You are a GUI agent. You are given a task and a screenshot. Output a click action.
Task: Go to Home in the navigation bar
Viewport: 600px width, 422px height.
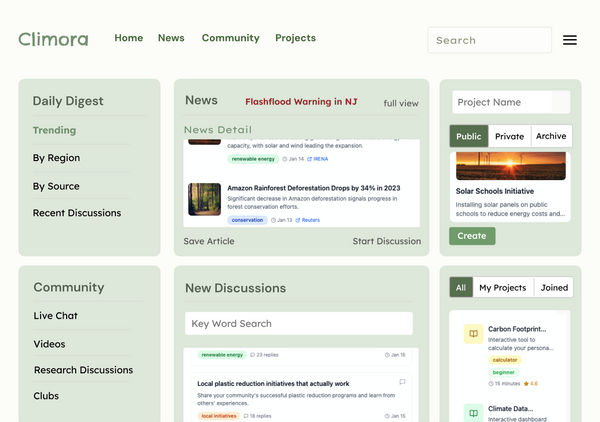[129, 38]
